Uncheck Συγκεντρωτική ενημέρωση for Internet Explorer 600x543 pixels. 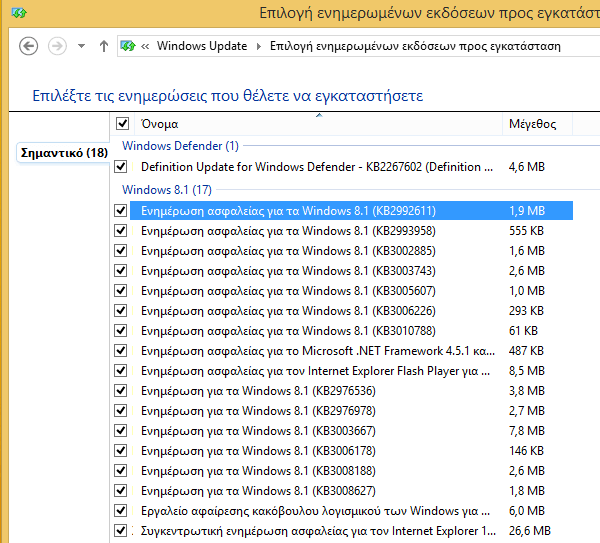point(121,530)
